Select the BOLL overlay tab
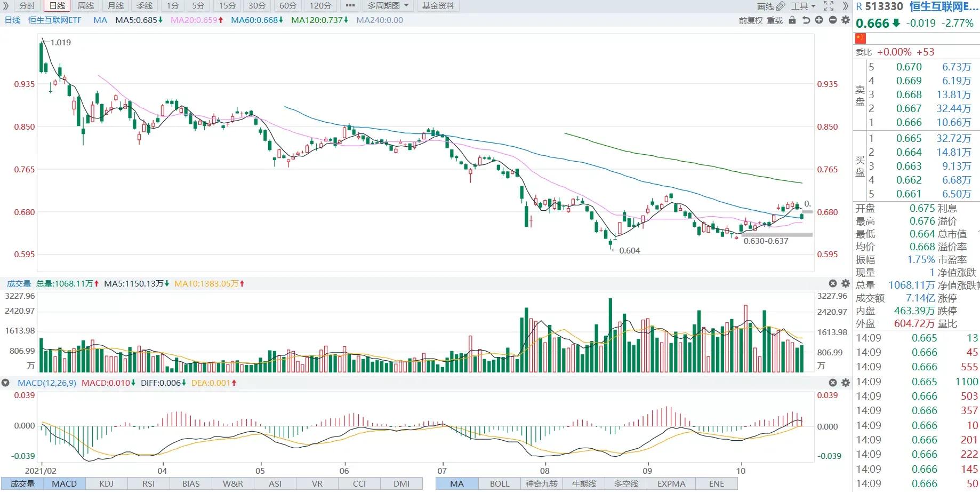Viewport: 980px width, 492px height. pyautogui.click(x=500, y=483)
